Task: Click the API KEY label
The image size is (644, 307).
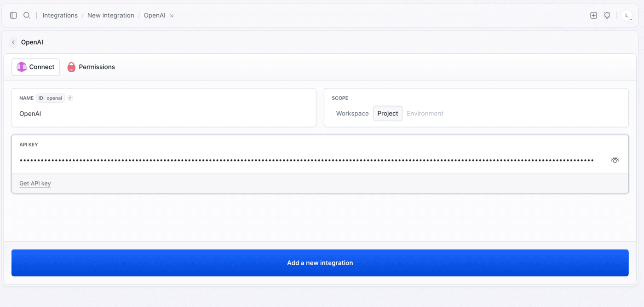Action: tap(29, 145)
